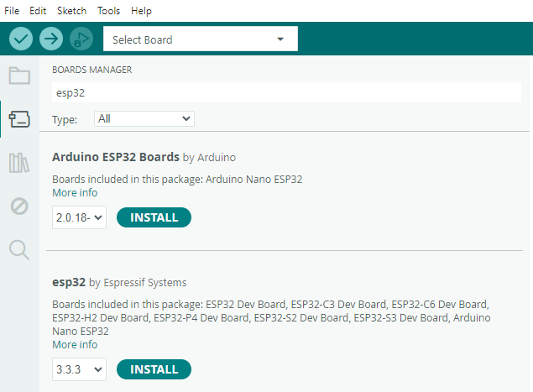Screen dimensions: 533x392
Task: Click text 'Boards included in this package: Arduino Nano ESP32'
Action: [177, 179]
